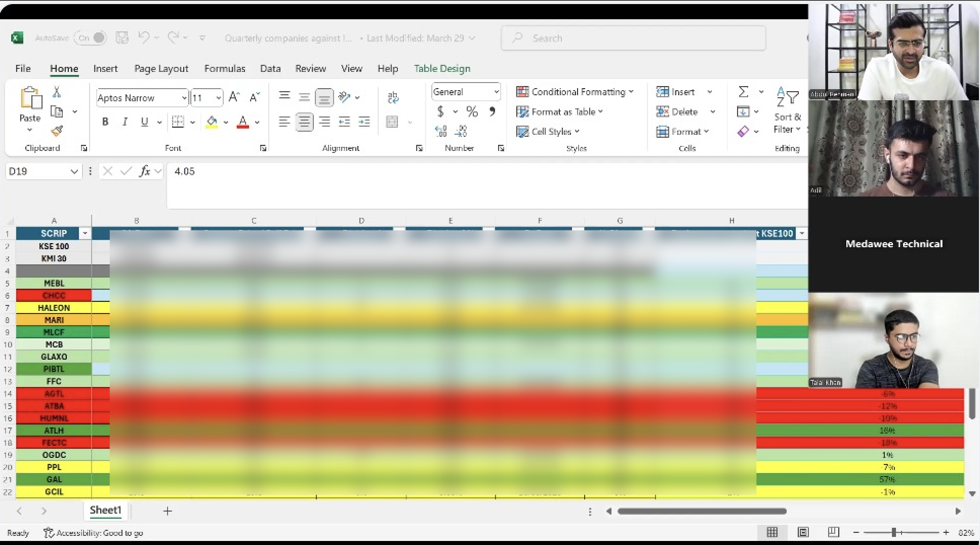Increase indent in Alignment group
The width and height of the screenshot is (980, 545).
[364, 122]
